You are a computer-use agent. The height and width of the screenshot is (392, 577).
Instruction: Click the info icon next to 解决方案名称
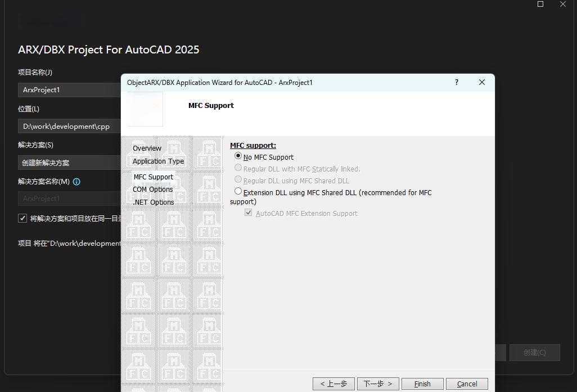[76, 182]
